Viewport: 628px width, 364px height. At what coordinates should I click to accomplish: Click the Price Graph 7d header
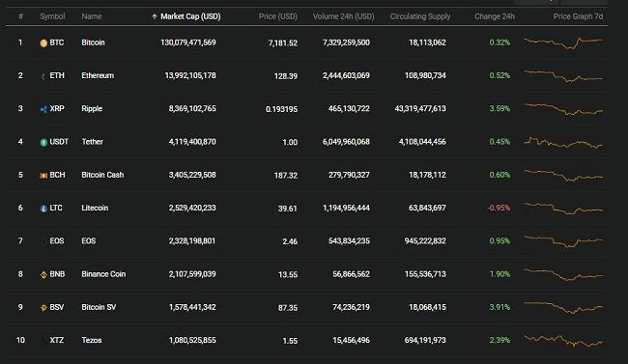point(578,16)
